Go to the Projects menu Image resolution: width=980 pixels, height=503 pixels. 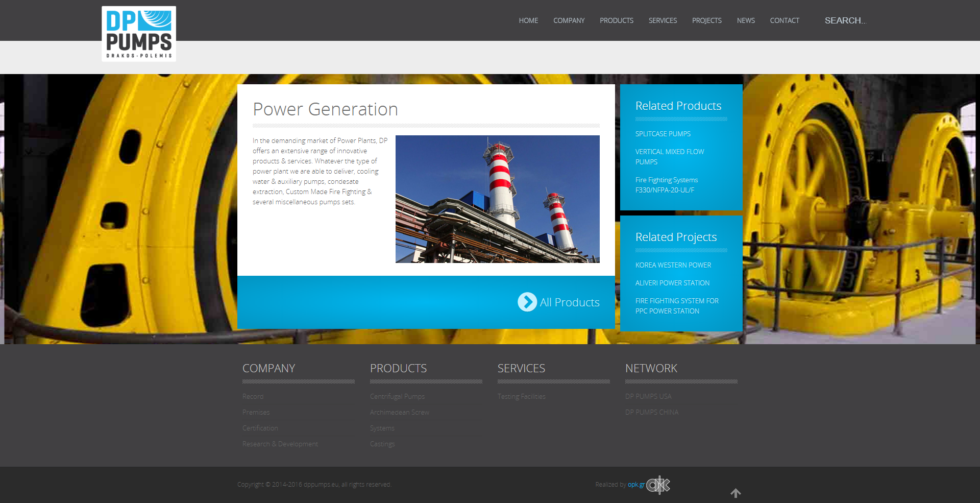(x=706, y=20)
